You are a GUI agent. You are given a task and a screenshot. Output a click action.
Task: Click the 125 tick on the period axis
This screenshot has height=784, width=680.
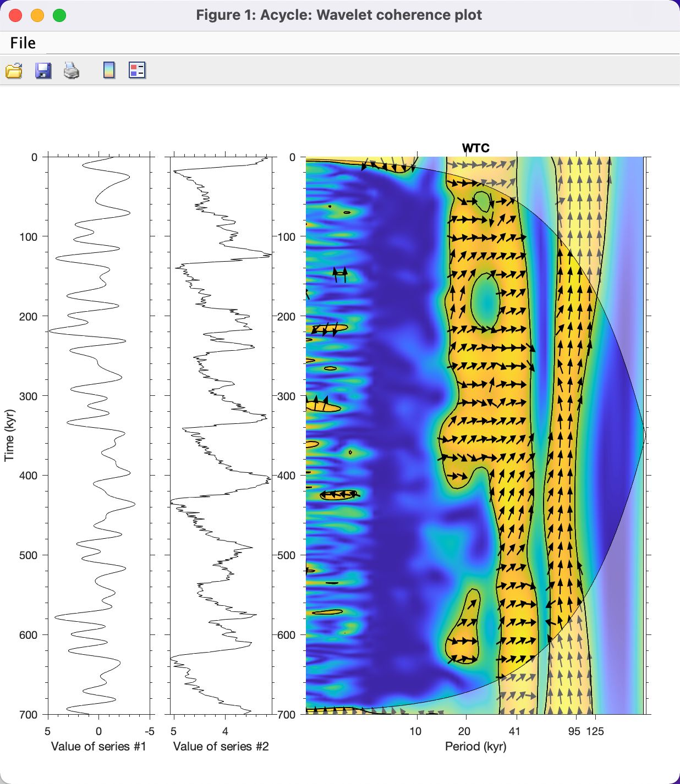pyautogui.click(x=595, y=731)
